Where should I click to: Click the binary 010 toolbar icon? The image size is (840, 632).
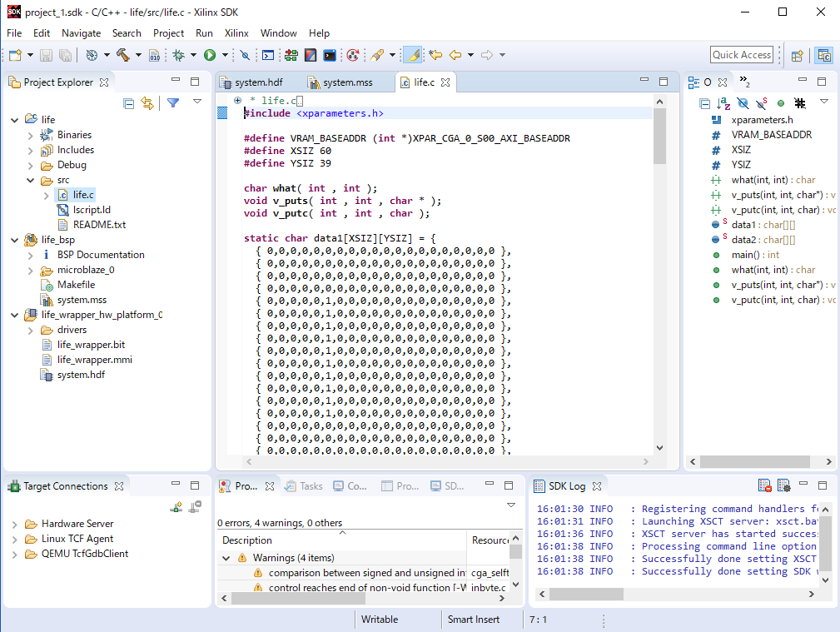tap(154, 55)
